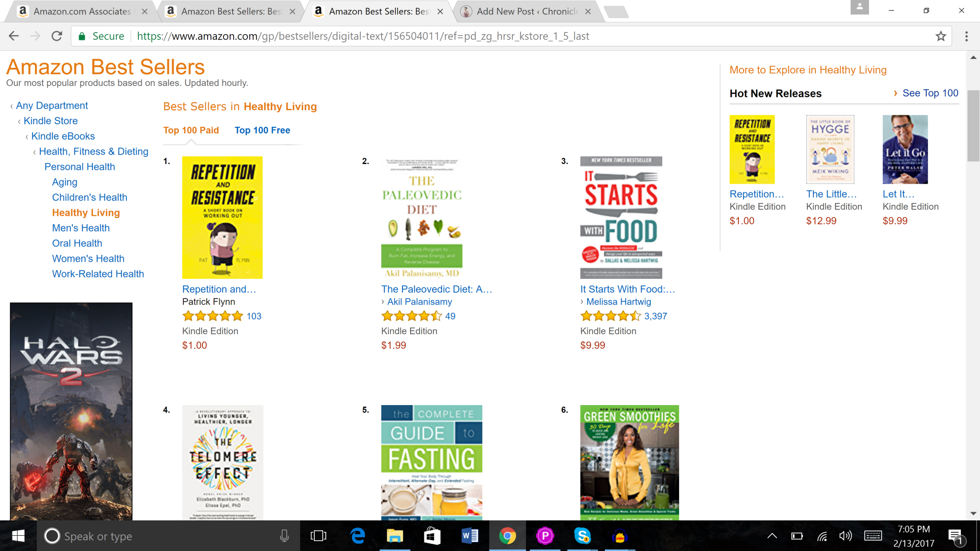Open the Windows Start menu
Screen dimensions: 980x551
18,536
